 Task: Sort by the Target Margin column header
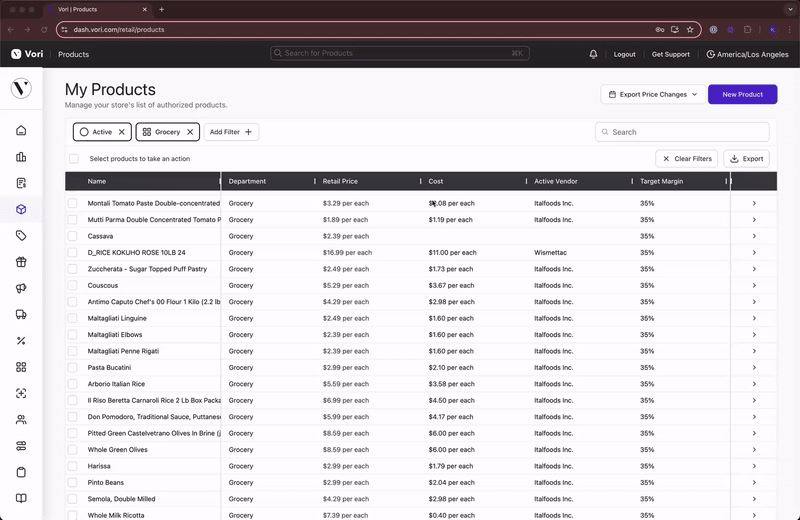662,181
